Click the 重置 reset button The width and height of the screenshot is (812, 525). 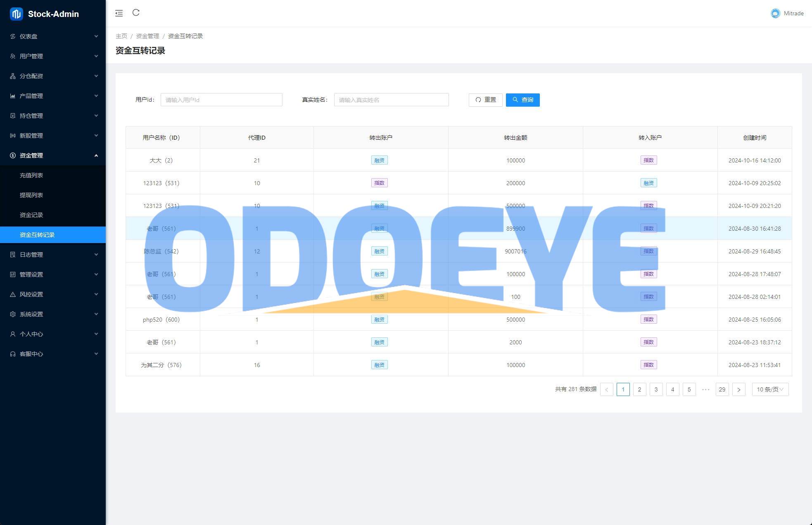click(486, 100)
